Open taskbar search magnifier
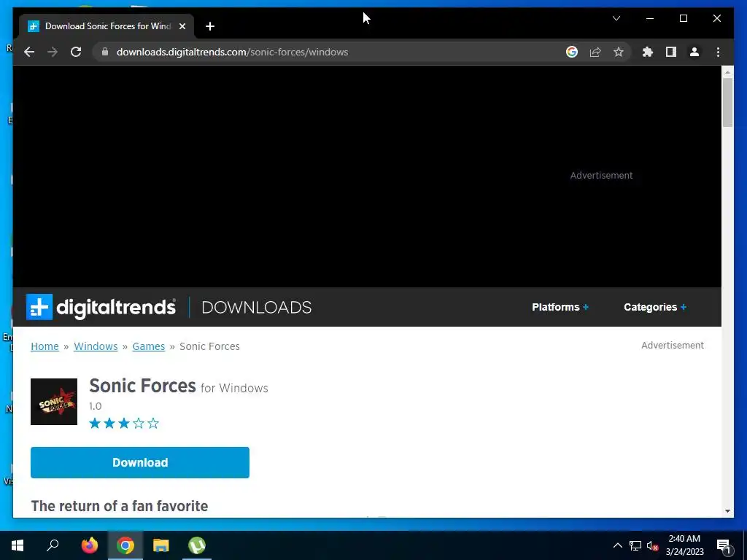The image size is (747, 560). (53, 545)
